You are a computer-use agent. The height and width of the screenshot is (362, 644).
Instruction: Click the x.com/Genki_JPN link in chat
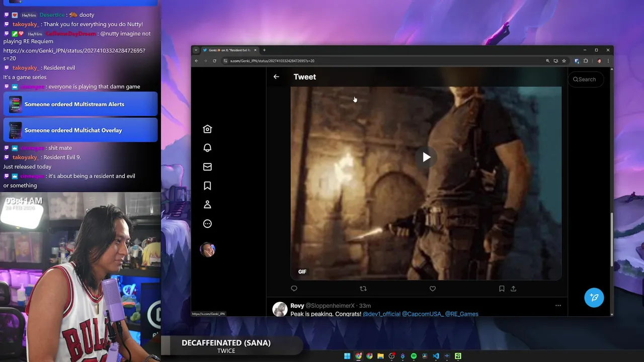[x=74, y=54]
